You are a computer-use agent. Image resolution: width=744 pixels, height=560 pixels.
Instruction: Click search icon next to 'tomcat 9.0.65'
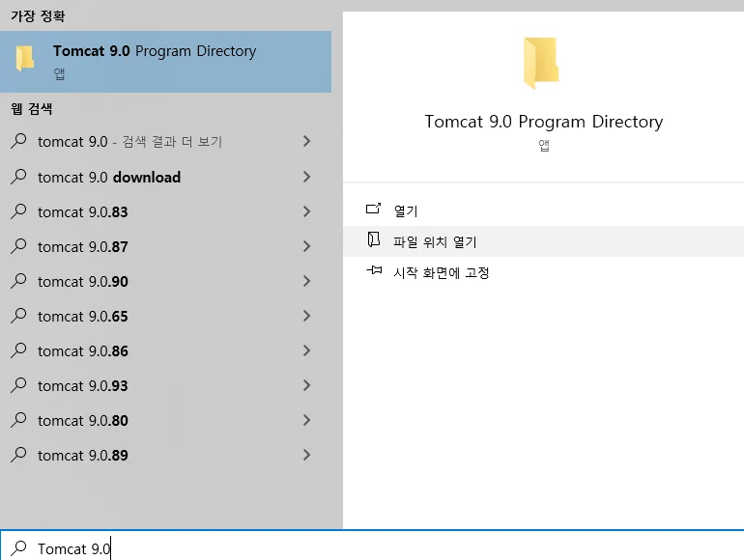[18, 316]
